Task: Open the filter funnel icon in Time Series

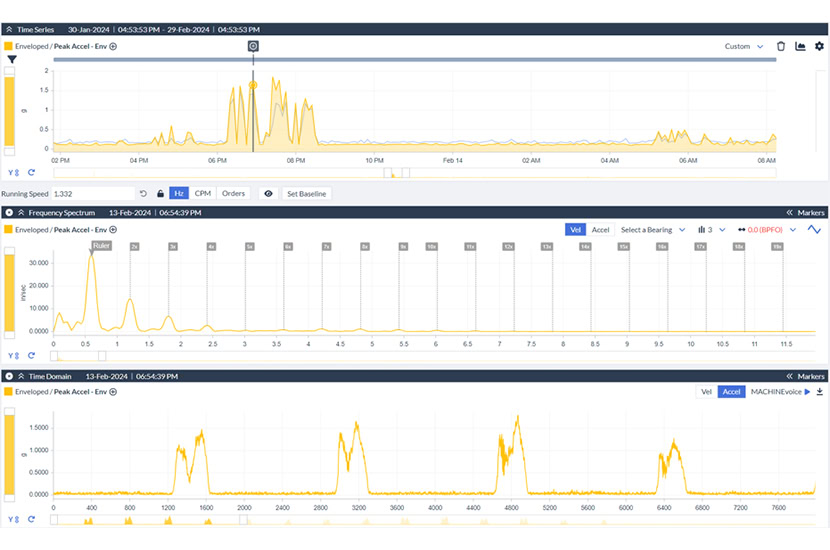Action: [12, 59]
